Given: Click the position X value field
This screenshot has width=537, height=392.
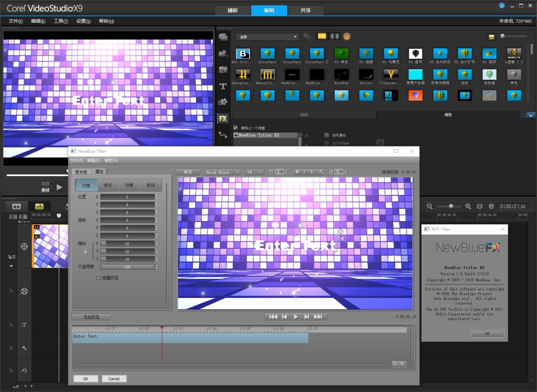Looking at the screenshot, I should coord(127,197).
